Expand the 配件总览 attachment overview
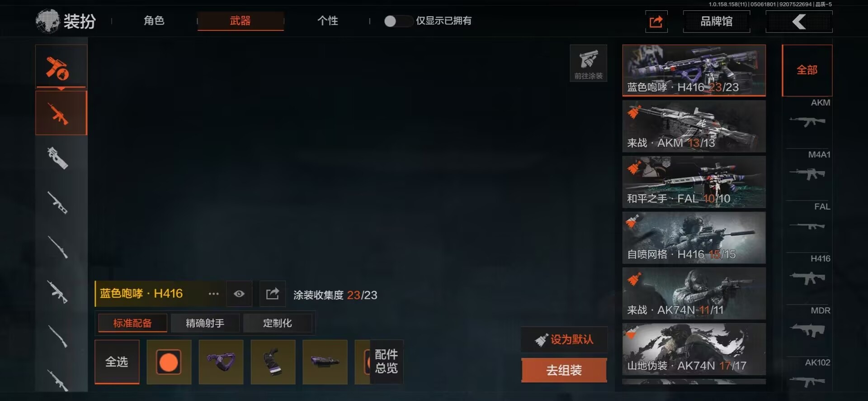Screen dimensions: 868x401 pos(386,362)
